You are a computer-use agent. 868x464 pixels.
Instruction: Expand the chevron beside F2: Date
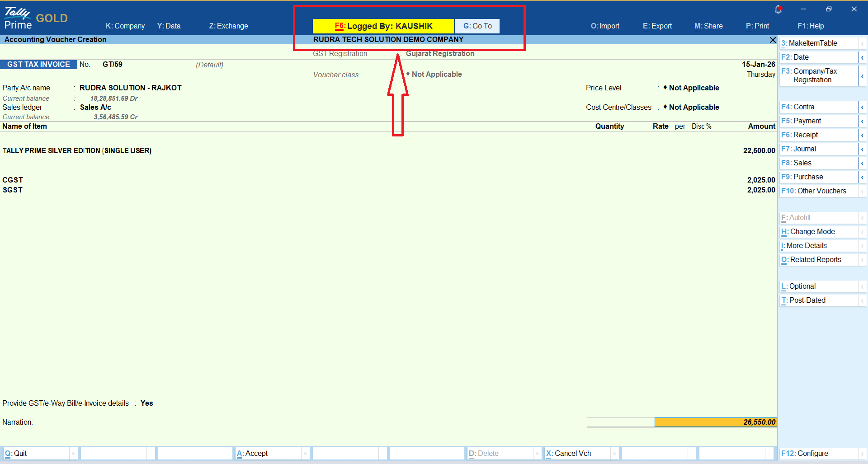point(862,57)
